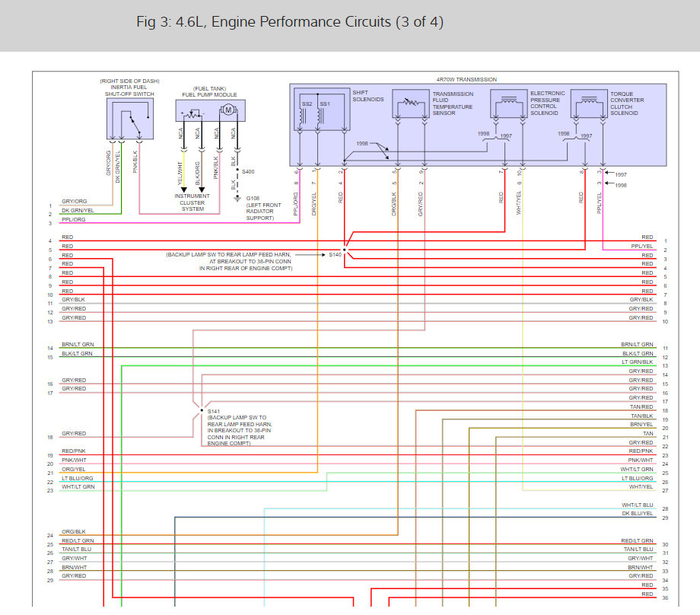Click the TAN/RED wire label

click(641, 407)
